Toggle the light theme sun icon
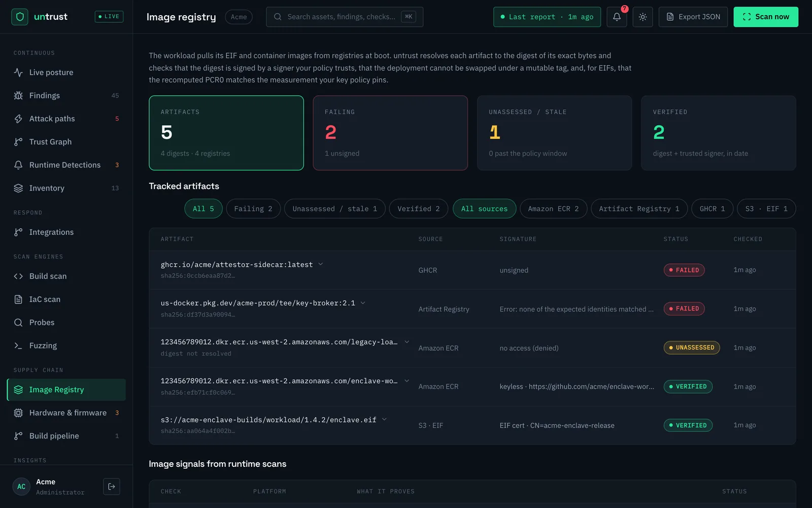 tap(642, 17)
